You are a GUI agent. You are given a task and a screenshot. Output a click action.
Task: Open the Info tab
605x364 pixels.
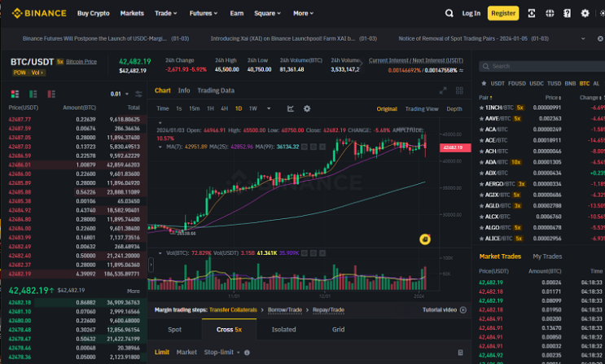tap(184, 90)
